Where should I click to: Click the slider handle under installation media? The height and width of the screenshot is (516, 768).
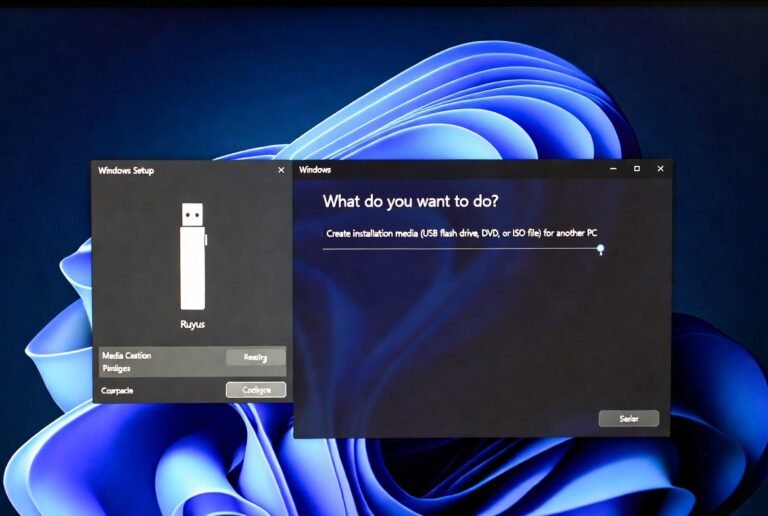click(600, 250)
